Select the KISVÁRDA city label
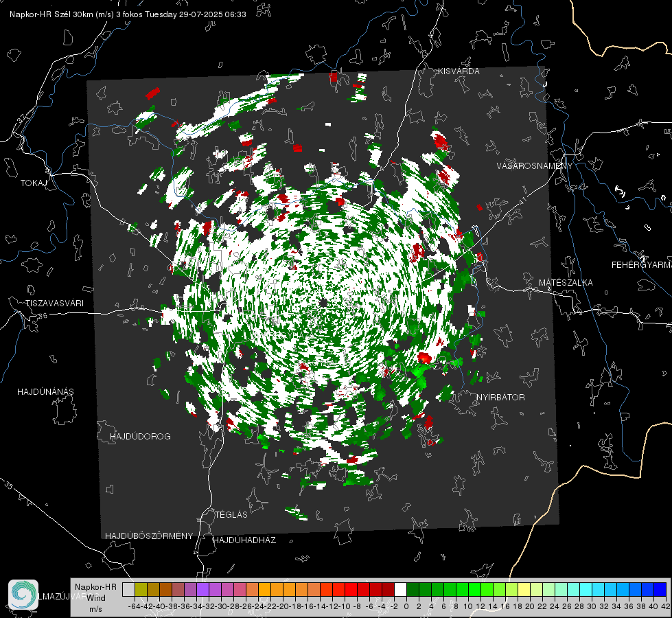The height and width of the screenshot is (618, 672). coord(459,71)
